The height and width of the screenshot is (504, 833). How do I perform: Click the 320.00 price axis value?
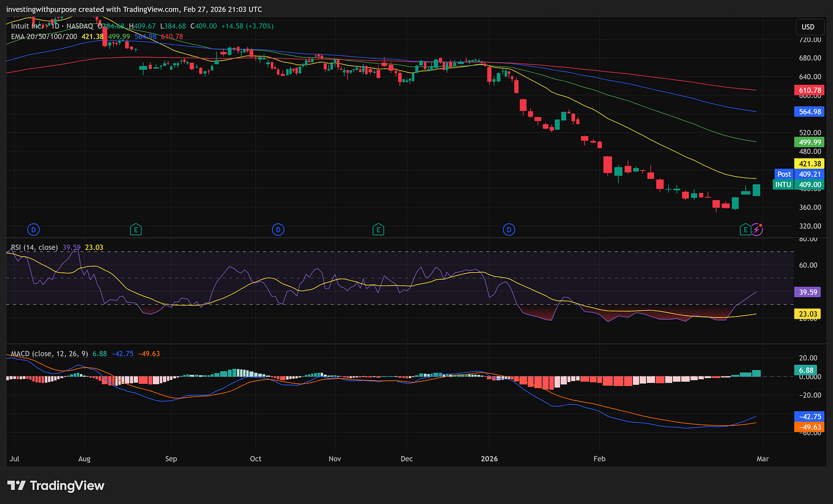810,226
